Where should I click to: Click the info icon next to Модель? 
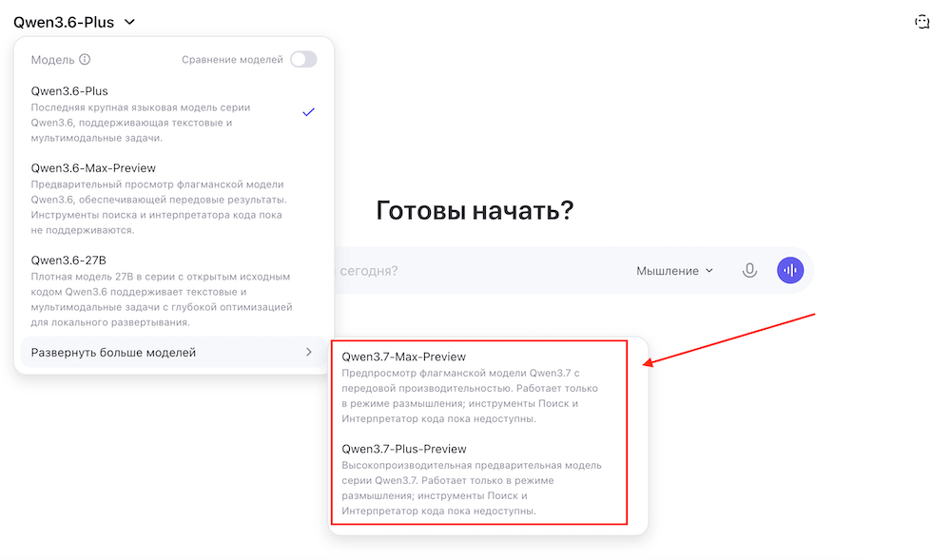click(85, 59)
